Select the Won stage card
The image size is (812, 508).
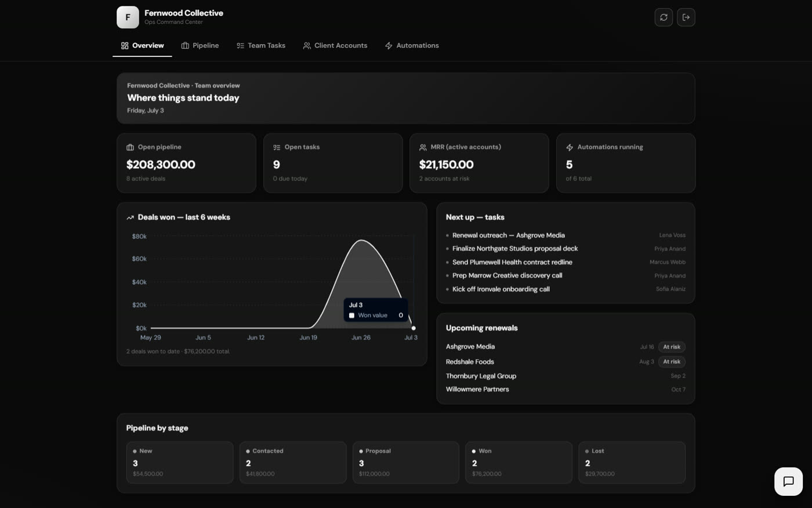point(519,462)
